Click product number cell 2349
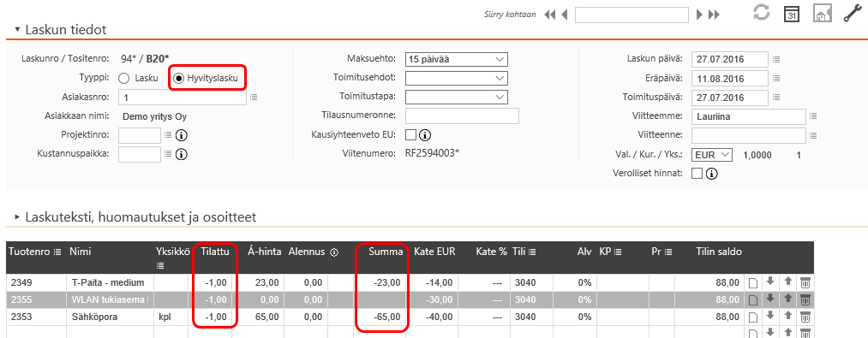 [36, 283]
